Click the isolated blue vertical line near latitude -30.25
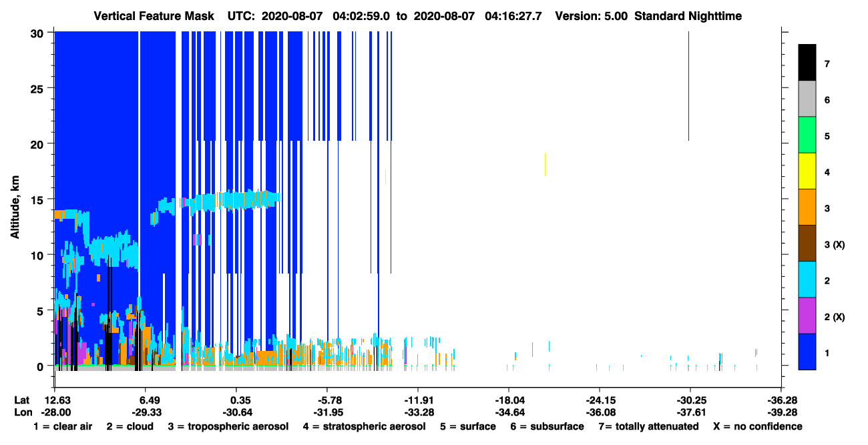This screenshot has width=868, height=445. coord(688,86)
